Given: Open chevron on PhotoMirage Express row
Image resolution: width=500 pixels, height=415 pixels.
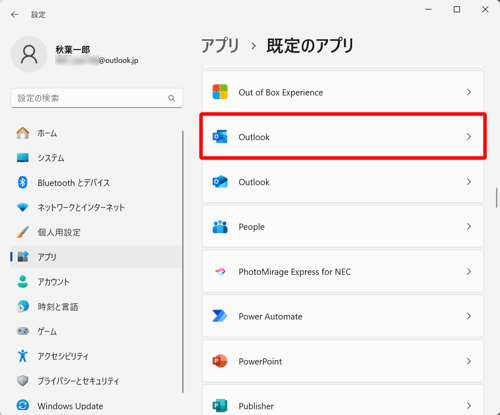Looking at the screenshot, I should [469, 272].
